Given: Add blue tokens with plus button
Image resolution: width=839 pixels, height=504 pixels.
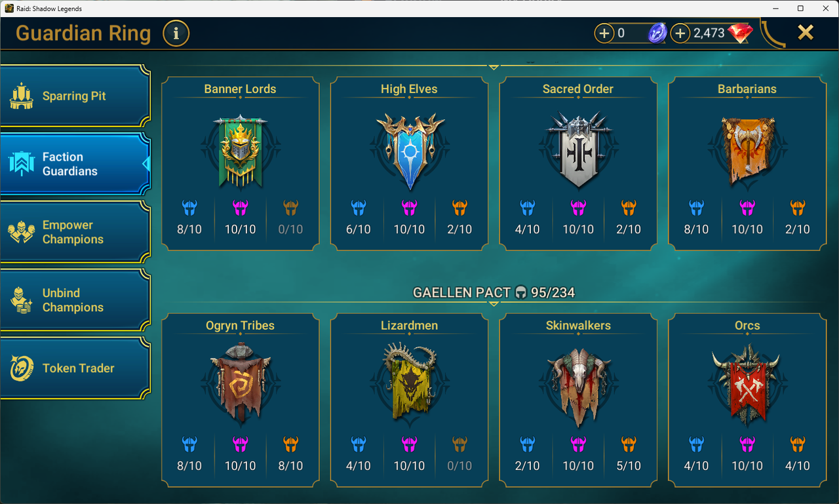Looking at the screenshot, I should [x=604, y=33].
